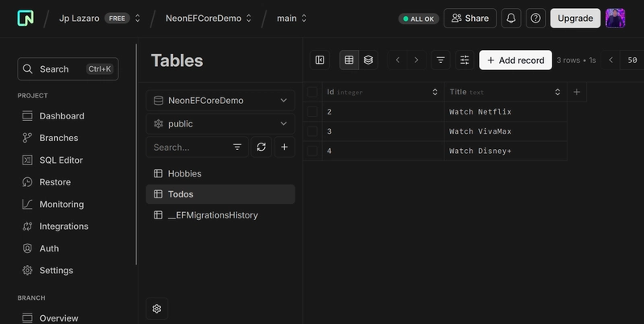
Task: Click the Neon logo icon
Action: tap(26, 18)
